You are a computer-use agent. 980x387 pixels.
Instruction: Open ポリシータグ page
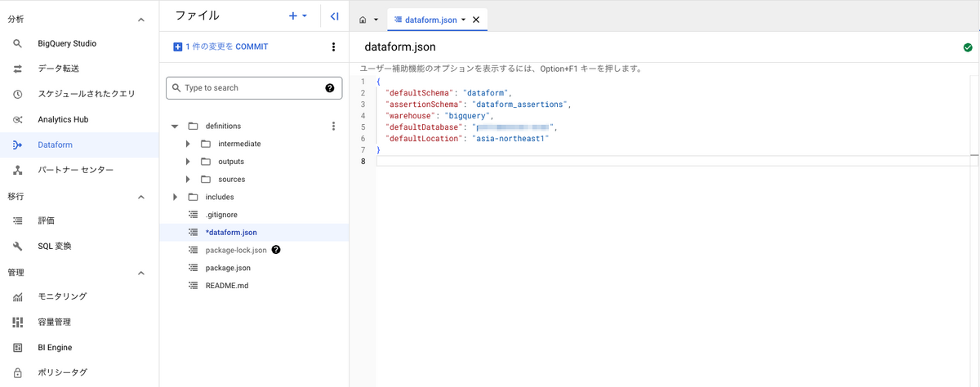[x=79, y=372]
